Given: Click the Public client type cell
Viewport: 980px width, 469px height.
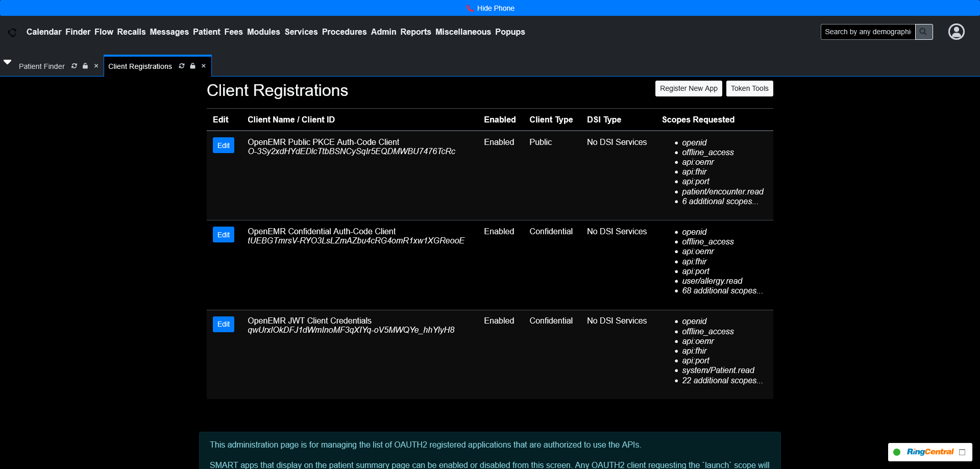Looking at the screenshot, I should coord(541,142).
